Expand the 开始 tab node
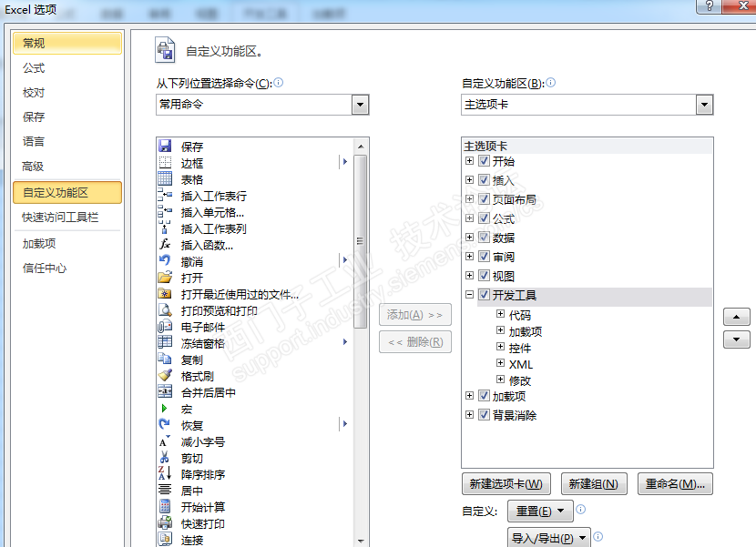Viewport: 756px width, 547px height. point(469,160)
